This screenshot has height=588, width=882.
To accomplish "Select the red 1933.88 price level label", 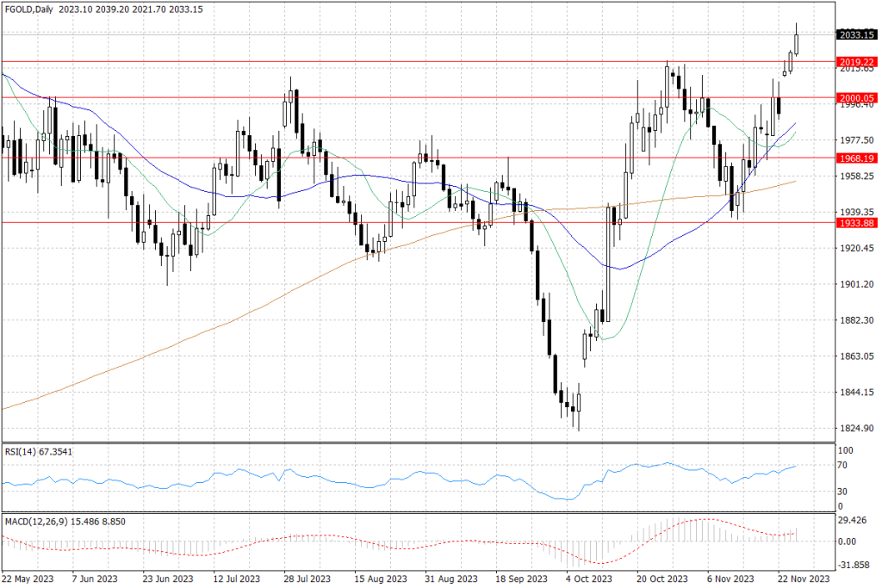I will click(856, 223).
